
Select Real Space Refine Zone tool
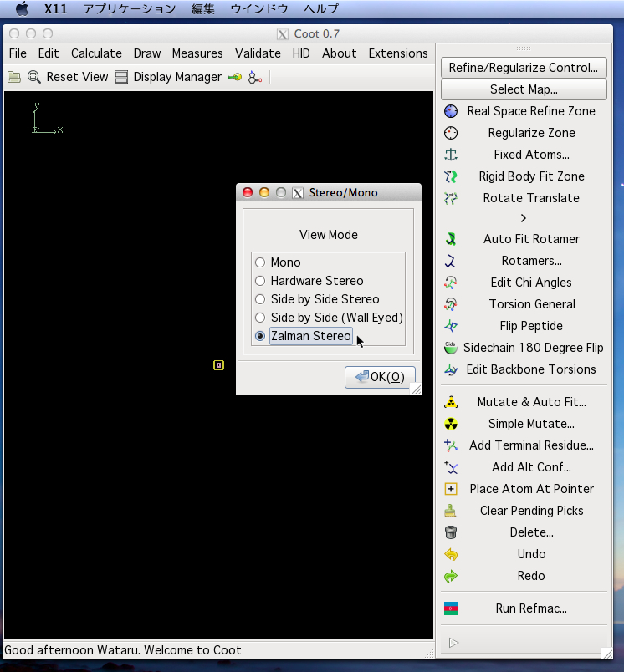pos(524,111)
